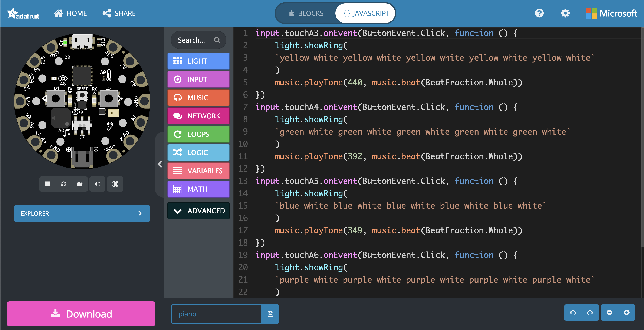The width and height of the screenshot is (644, 330).
Task: Open the LOGIC block category
Action: pos(198,152)
